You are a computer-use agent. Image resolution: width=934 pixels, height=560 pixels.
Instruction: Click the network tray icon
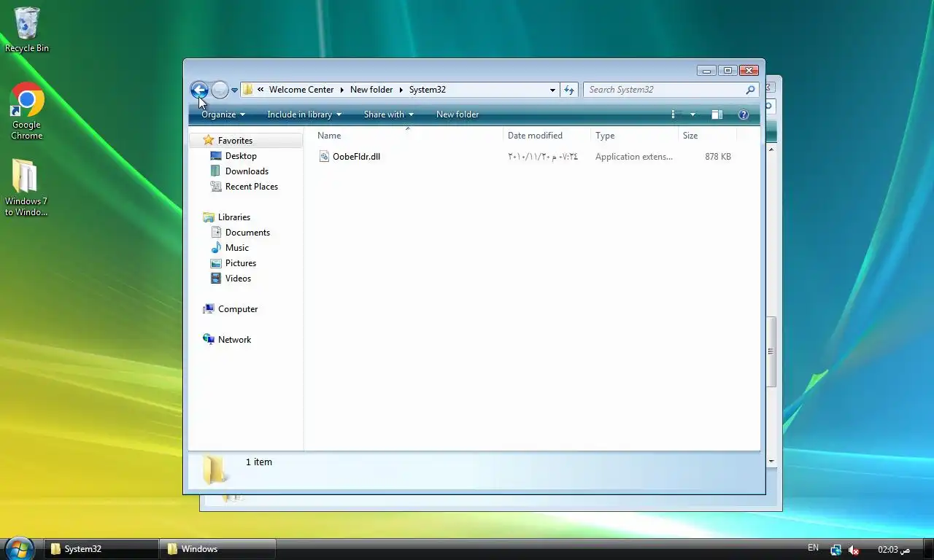(x=835, y=550)
